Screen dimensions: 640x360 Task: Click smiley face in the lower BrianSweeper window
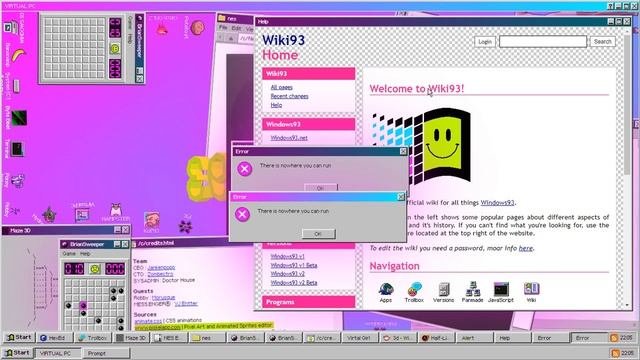pyautogui.click(x=95, y=269)
